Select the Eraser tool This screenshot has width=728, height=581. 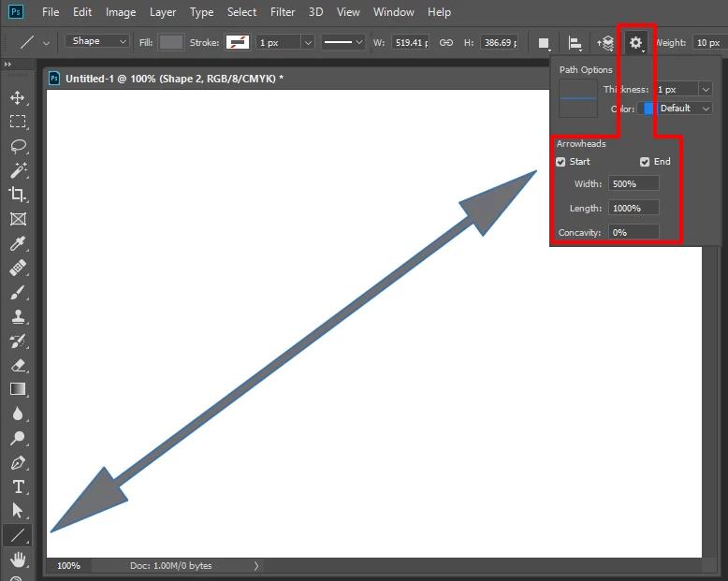tap(18, 365)
